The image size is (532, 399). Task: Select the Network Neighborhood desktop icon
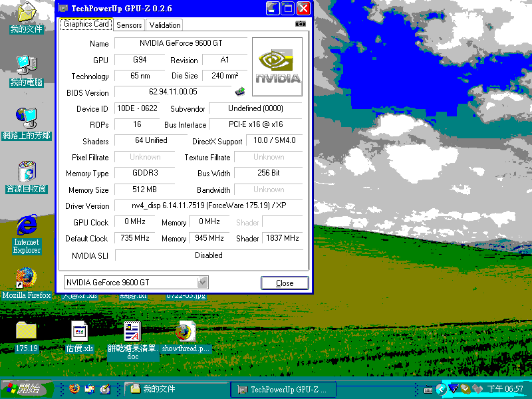(27, 124)
